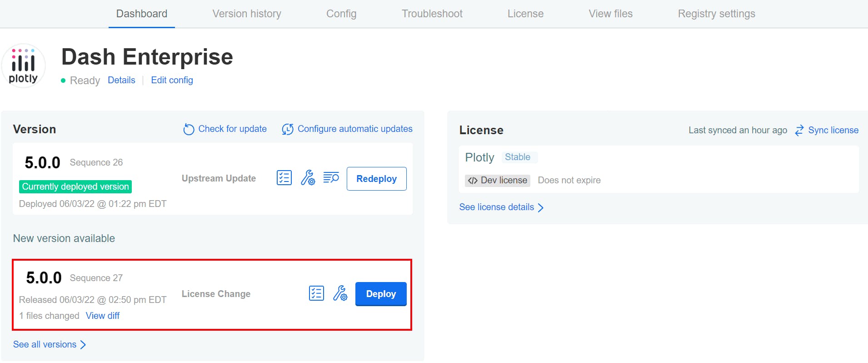Expand the chevron next to See all versions
Viewport: 868px width, 363px height.
point(83,345)
